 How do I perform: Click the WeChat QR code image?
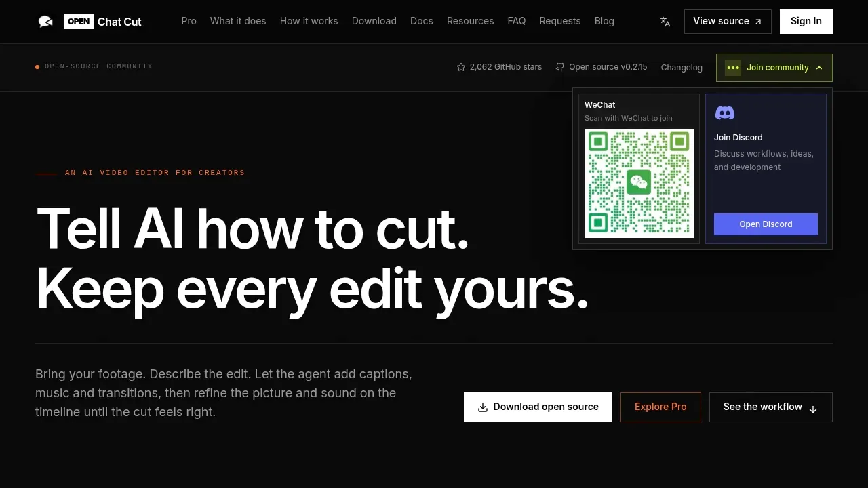click(639, 183)
